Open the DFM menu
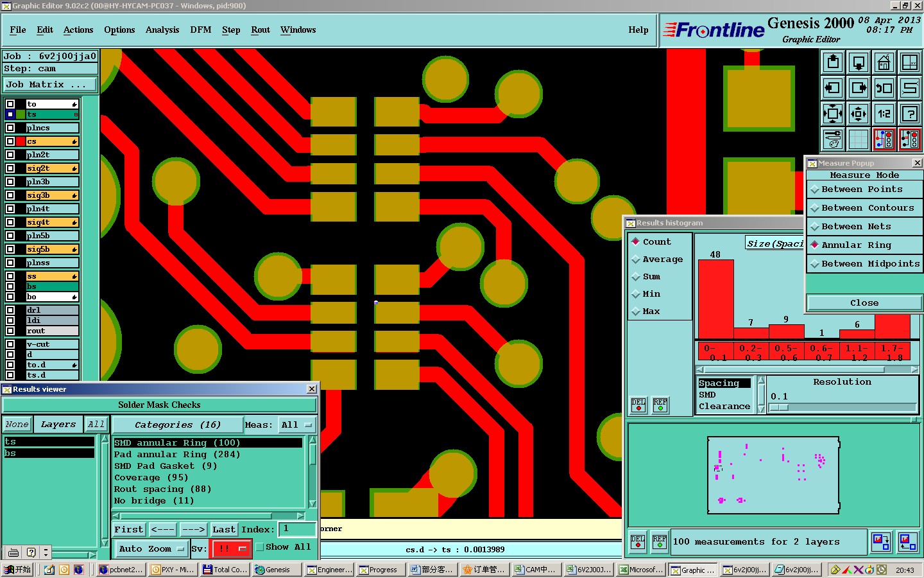Screen dimensions: 924x578 [x=201, y=30]
